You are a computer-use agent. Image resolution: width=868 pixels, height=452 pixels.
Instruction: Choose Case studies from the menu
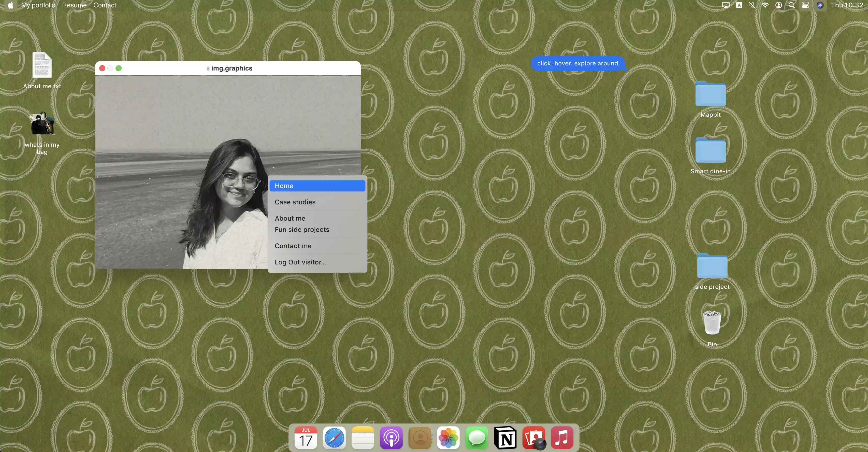click(317, 202)
